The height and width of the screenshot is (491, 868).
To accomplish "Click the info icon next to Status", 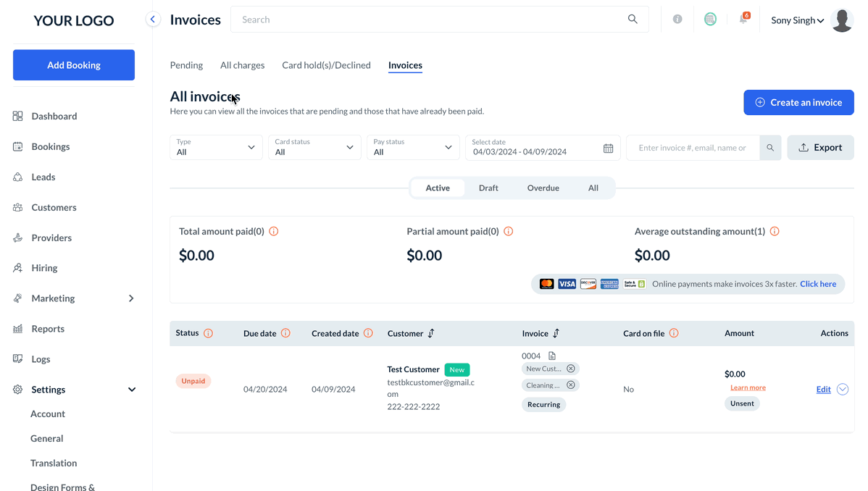I will (209, 334).
